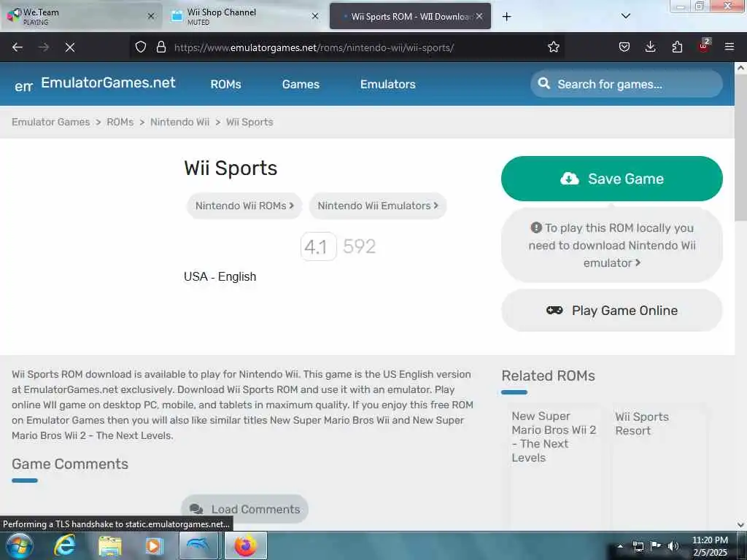This screenshot has width=747, height=560.
Task: Open Windows Explorer folder in taskbar
Action: coord(110,545)
